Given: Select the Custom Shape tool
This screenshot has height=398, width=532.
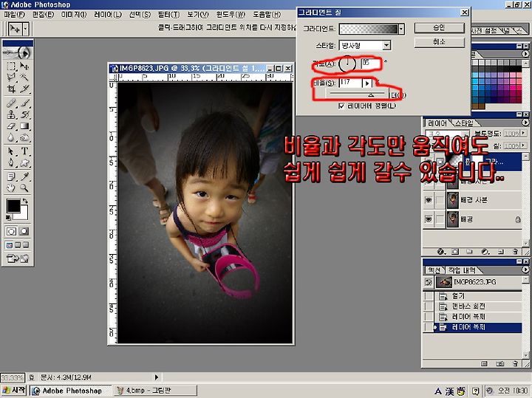Looking at the screenshot, I should [x=24, y=163].
